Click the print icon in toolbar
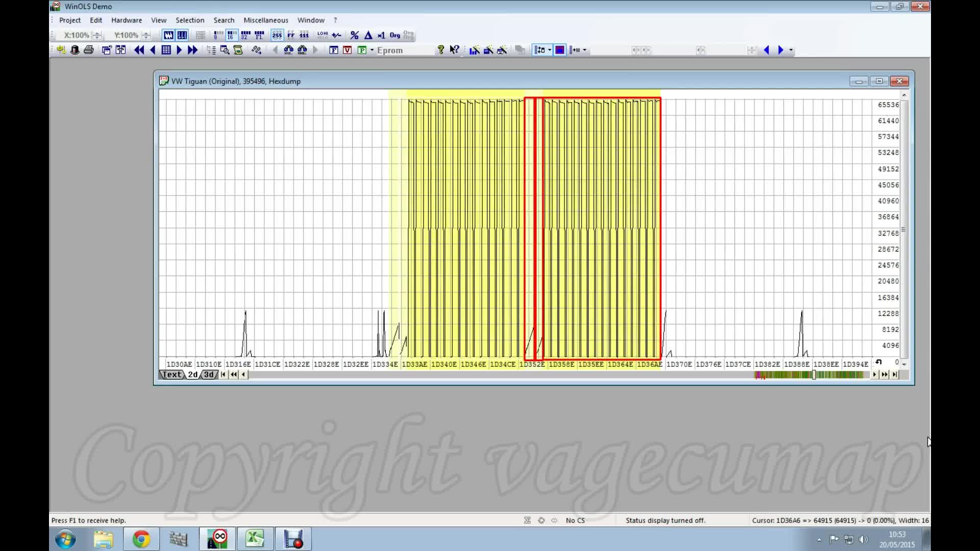 tap(88, 50)
